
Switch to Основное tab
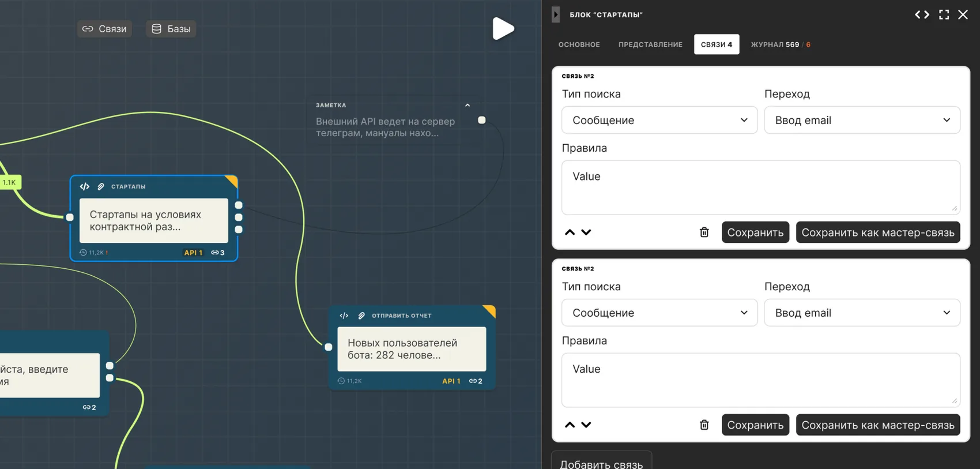pyautogui.click(x=579, y=44)
